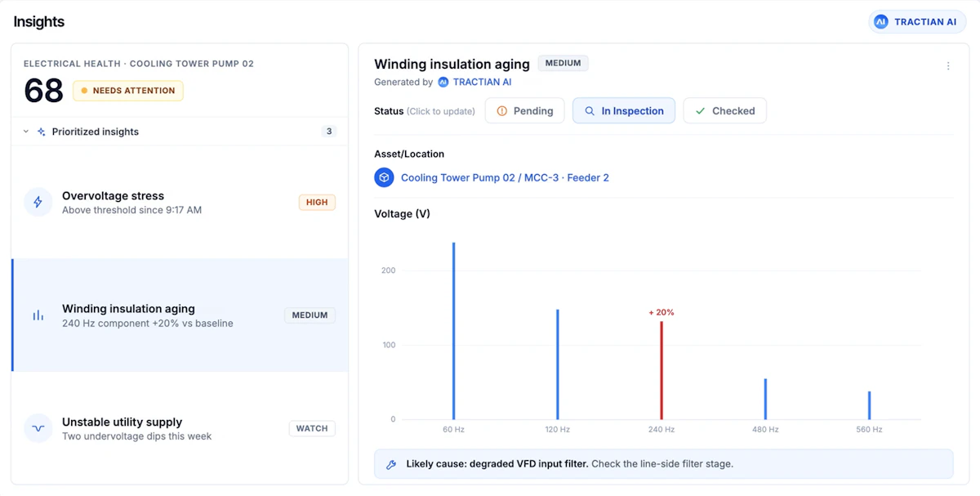The width and height of the screenshot is (980, 496).
Task: Open the three-dot options menu in detail panel
Action: 948,66
